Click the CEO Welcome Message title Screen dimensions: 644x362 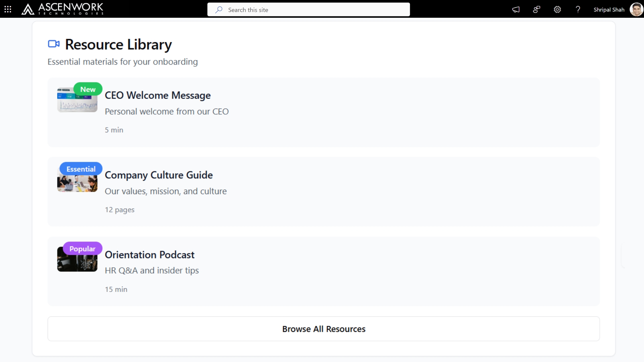[x=158, y=96]
